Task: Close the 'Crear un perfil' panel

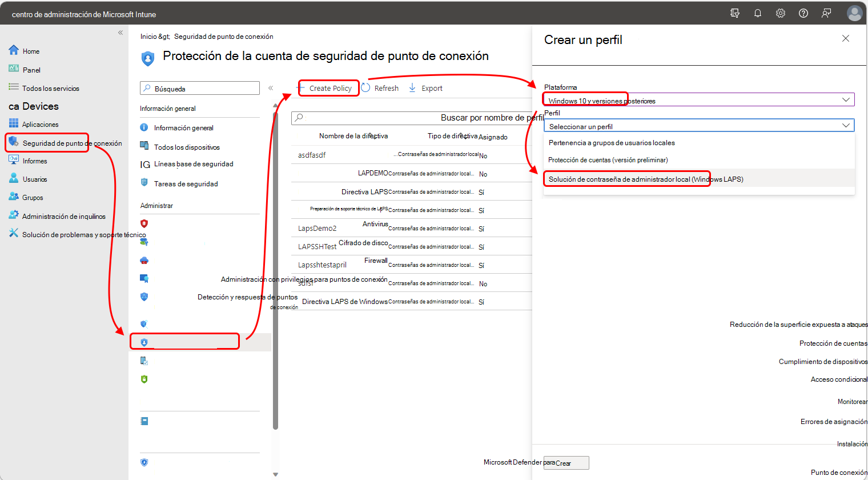Action: coord(846,38)
